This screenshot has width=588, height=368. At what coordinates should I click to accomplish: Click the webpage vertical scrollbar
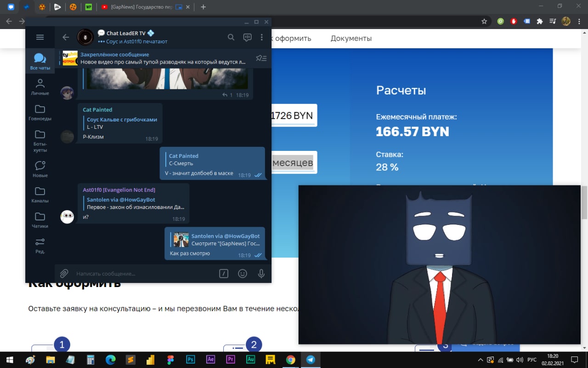(x=584, y=201)
